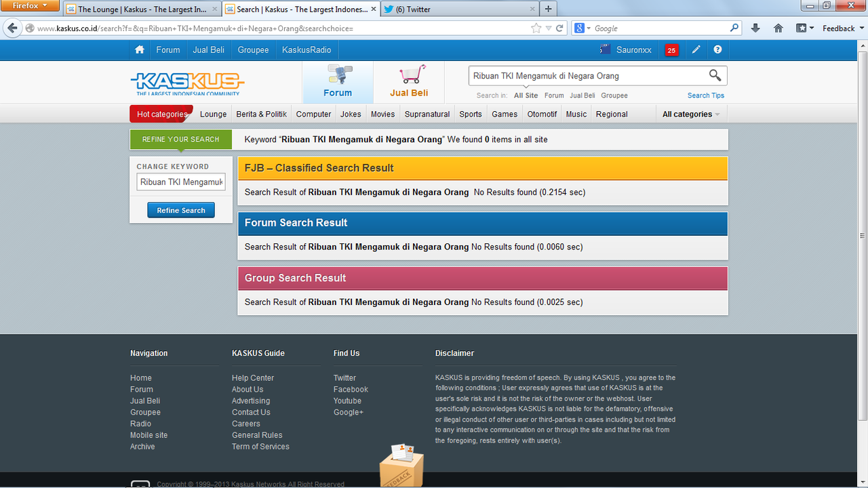Image resolution: width=868 pixels, height=488 pixels.
Task: Select Groupee search scope option
Action: [x=614, y=96]
